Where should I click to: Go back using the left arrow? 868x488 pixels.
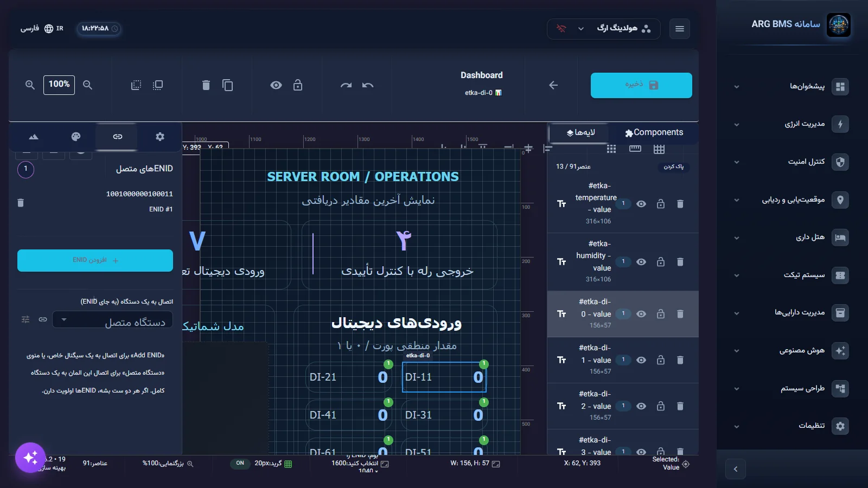(x=553, y=85)
